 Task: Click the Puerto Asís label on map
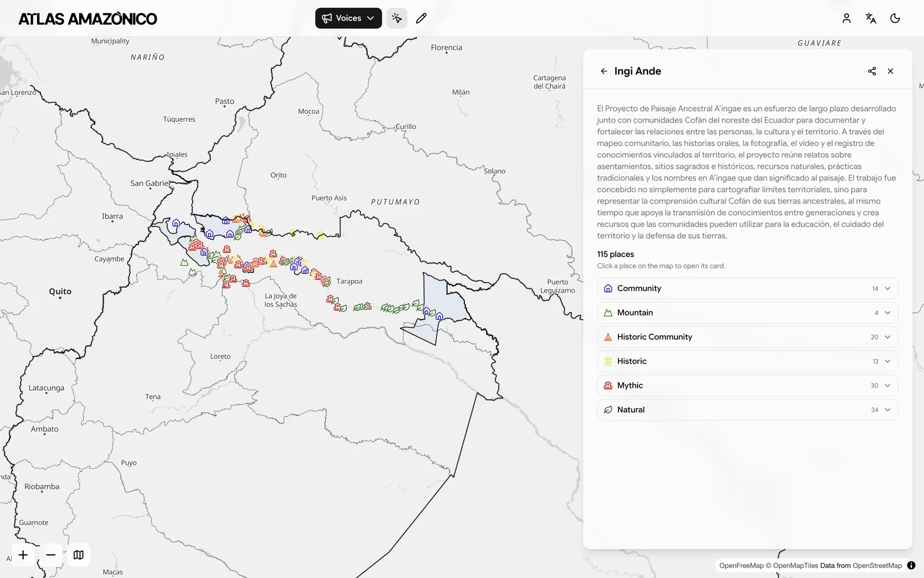(x=329, y=198)
